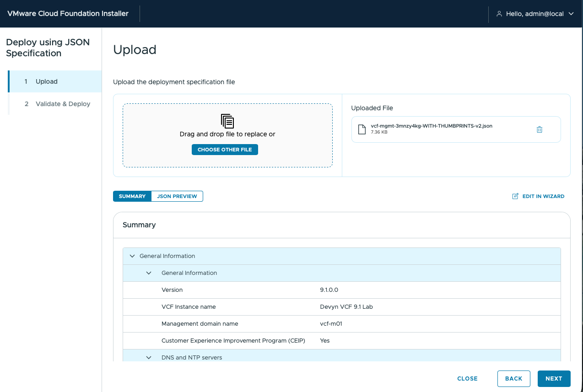Collapse the DNS and NTP servers section
The image size is (583, 392).
tap(149, 357)
